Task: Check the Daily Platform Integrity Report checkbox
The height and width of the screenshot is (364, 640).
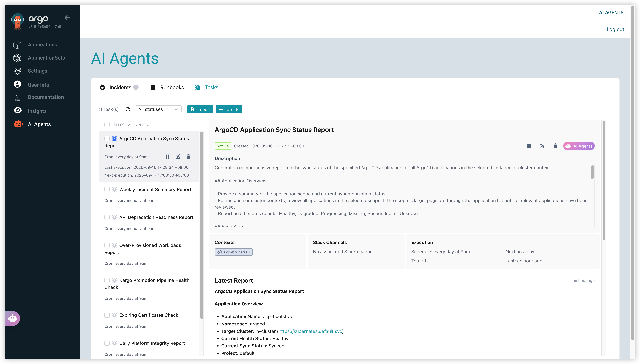Action: pyautogui.click(x=107, y=343)
